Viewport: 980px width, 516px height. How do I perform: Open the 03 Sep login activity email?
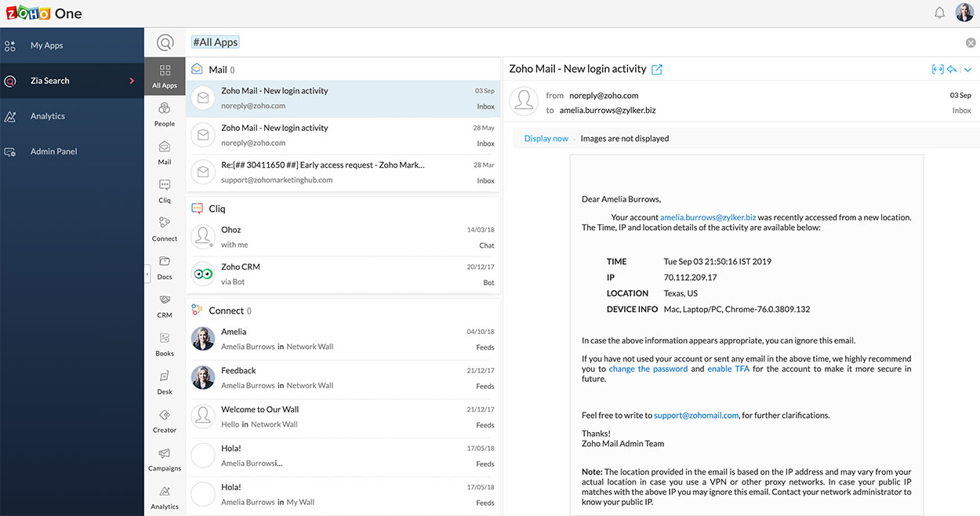(343, 98)
